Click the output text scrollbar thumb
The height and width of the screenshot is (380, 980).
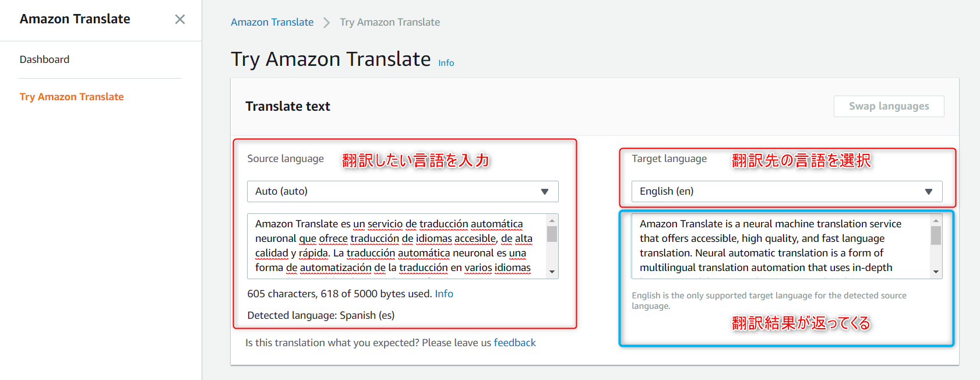pos(936,235)
